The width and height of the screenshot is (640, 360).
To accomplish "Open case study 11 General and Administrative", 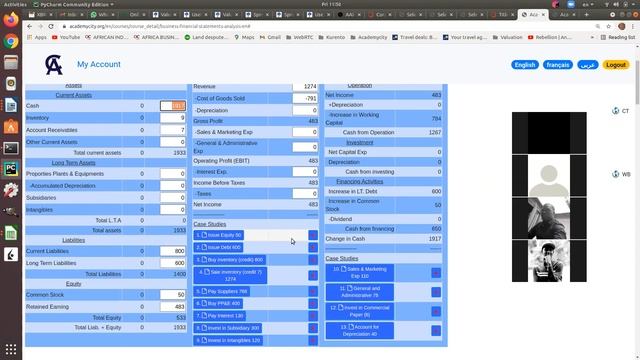I will 360,292.
